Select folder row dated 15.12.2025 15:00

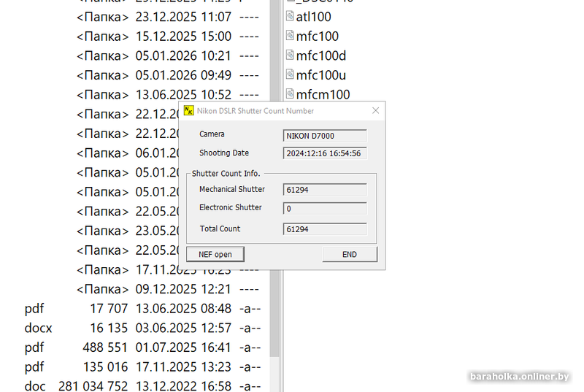pos(168,36)
